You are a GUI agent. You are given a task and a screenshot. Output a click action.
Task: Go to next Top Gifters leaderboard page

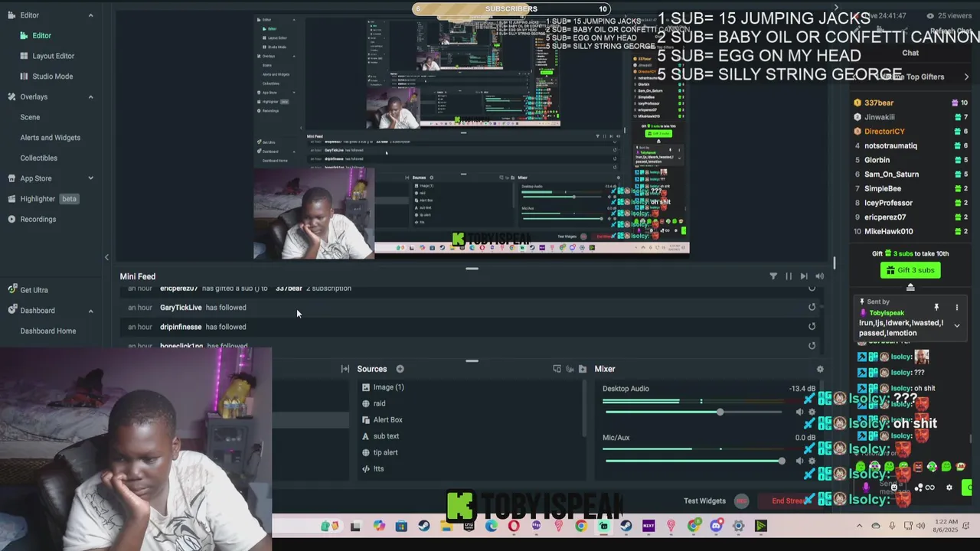pyautogui.click(x=966, y=77)
